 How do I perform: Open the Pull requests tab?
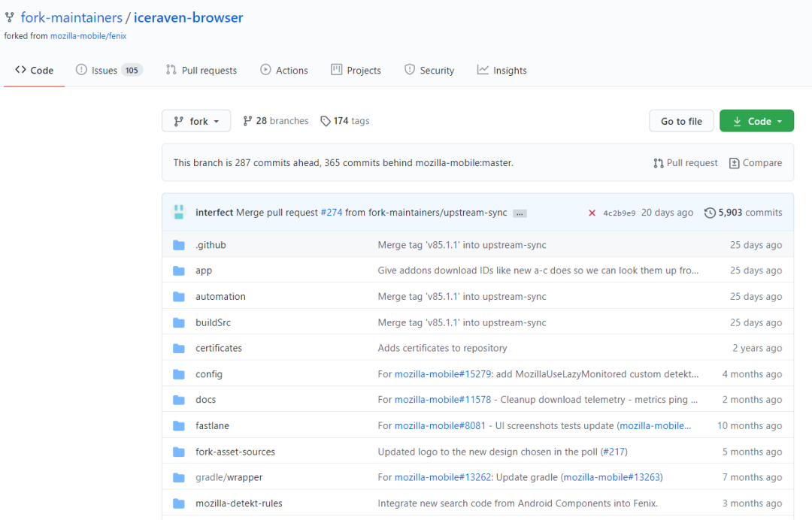click(201, 71)
